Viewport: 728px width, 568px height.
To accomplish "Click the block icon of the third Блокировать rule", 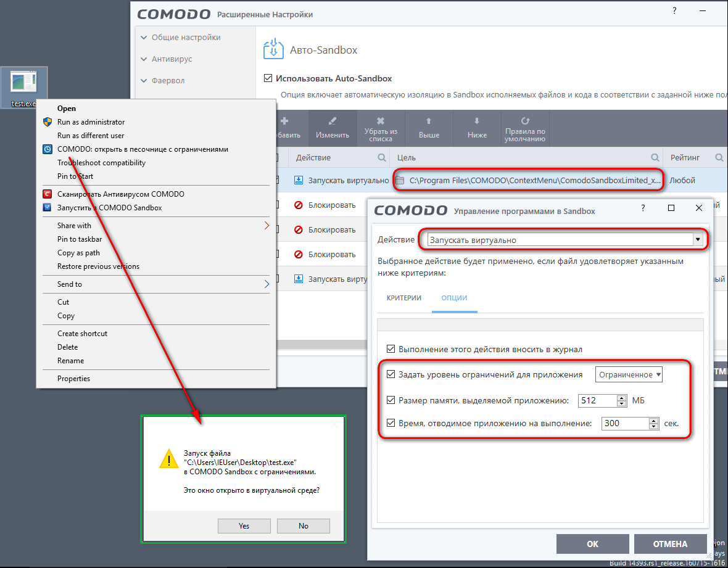I will (299, 254).
